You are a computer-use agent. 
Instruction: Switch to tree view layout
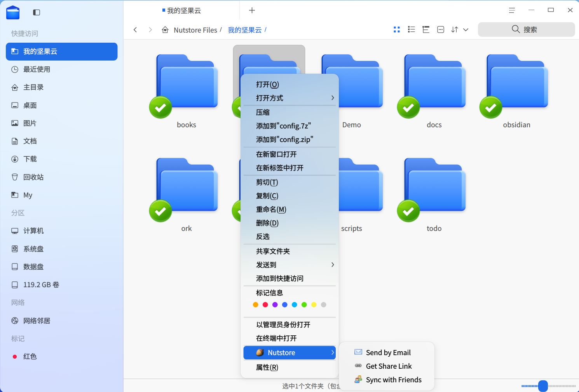coord(426,29)
